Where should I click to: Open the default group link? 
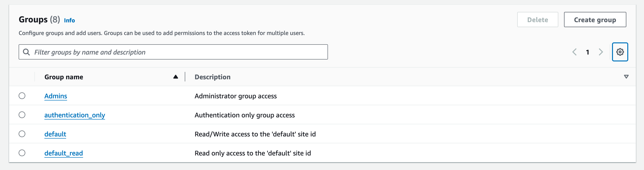point(55,134)
